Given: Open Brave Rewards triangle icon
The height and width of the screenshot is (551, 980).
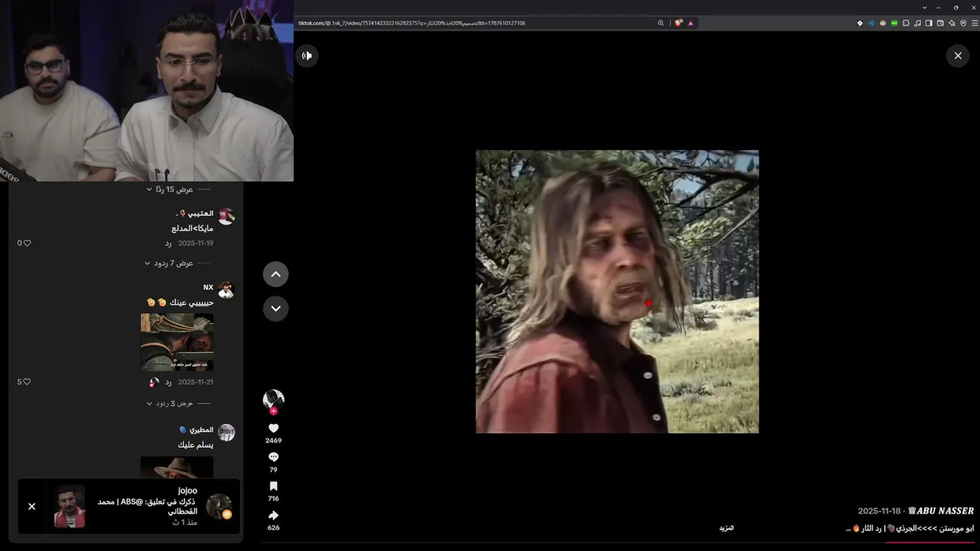Looking at the screenshot, I should 691,23.
